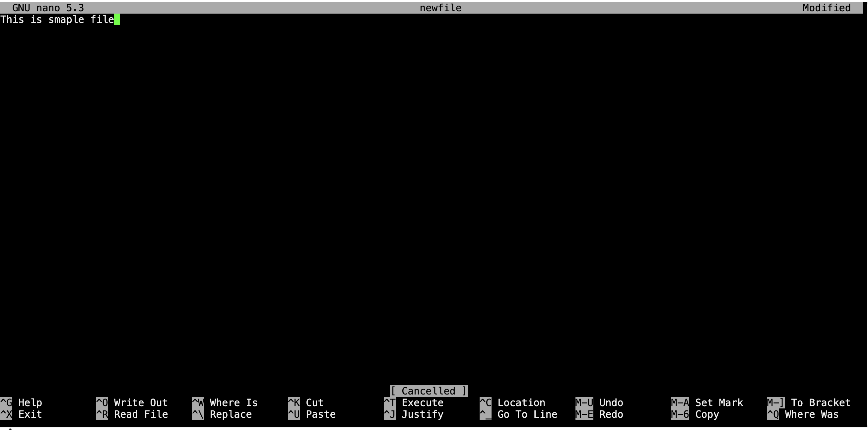Viewport: 868px width, 430px height.
Task: Click the ^T Execute shortcut
Action: (414, 402)
